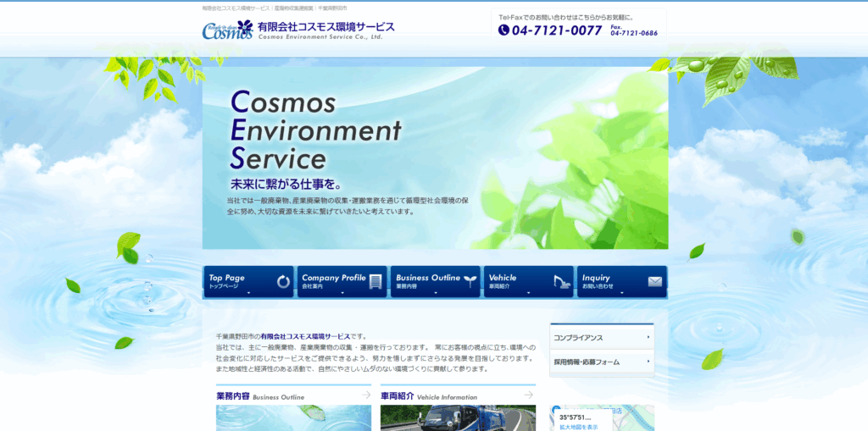Click the Vehicle excavator icon
The image size is (868, 431).
point(562,281)
